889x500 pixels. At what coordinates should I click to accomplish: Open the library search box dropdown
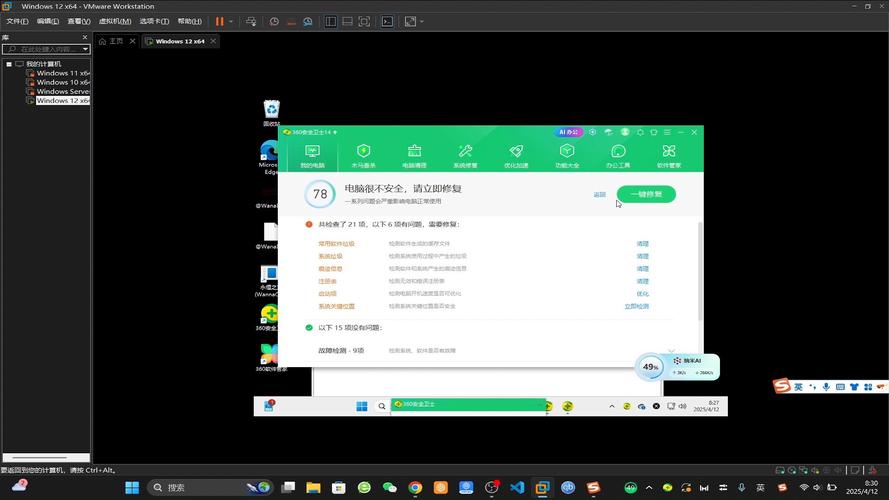pos(85,48)
